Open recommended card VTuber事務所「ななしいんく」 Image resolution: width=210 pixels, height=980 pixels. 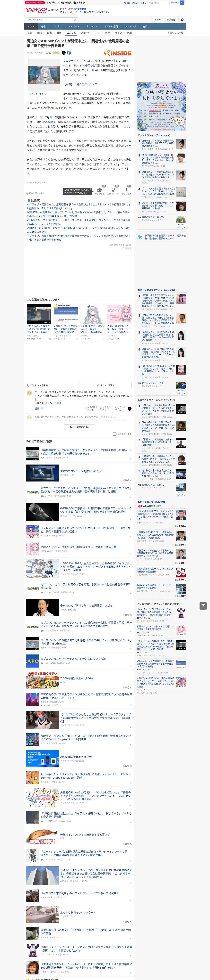tap(92, 321)
